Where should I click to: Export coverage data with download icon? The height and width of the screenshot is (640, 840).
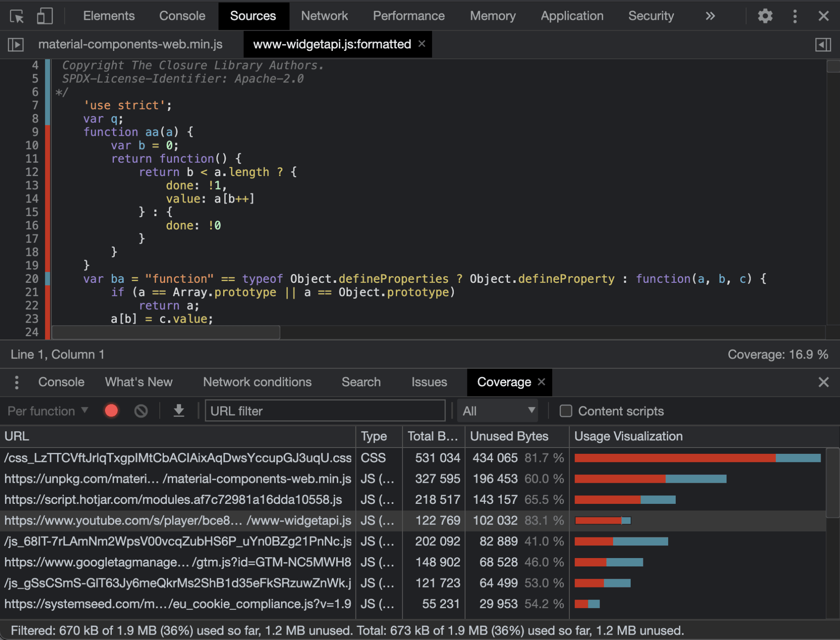(x=179, y=411)
